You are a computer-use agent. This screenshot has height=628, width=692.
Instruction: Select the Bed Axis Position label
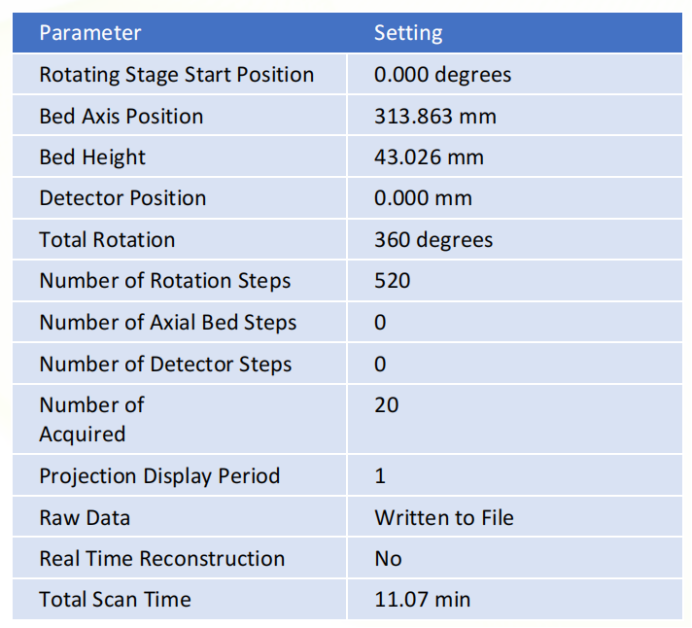[x=121, y=116]
